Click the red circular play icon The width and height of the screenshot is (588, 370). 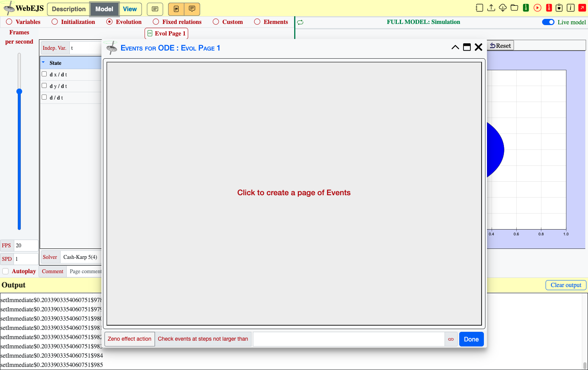[537, 8]
